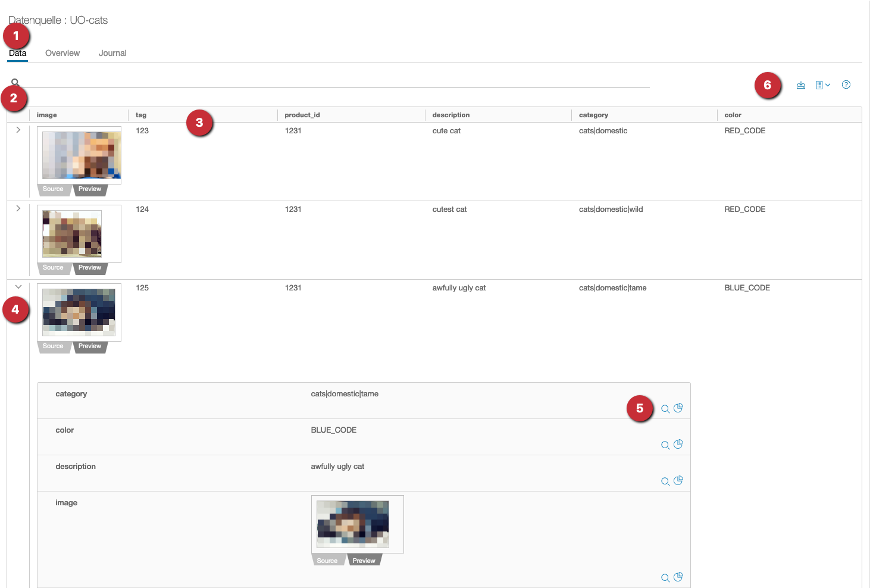This screenshot has height=588, width=870.
Task: Open the column selection dropdown
Action: click(x=823, y=85)
